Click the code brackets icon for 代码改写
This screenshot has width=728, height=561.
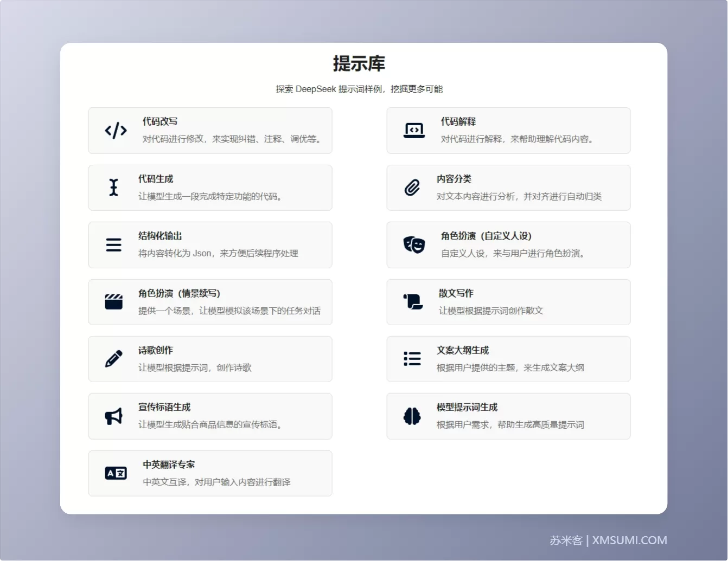pyautogui.click(x=116, y=131)
